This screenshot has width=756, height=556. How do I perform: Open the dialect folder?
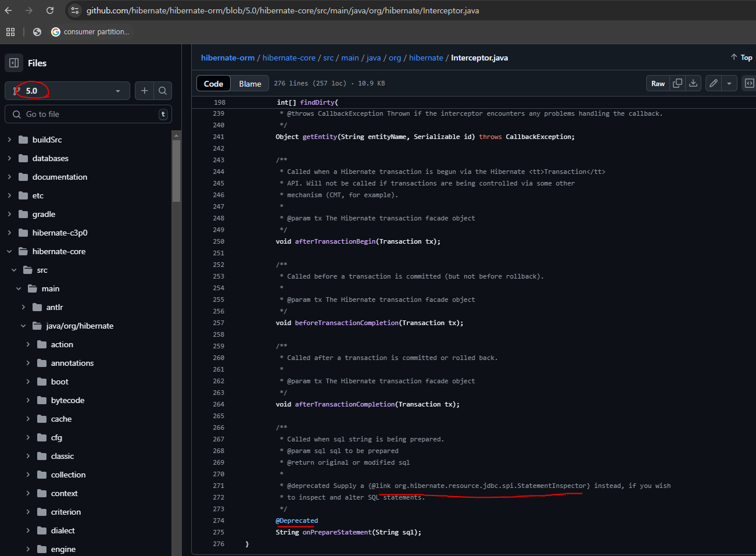pyautogui.click(x=63, y=530)
